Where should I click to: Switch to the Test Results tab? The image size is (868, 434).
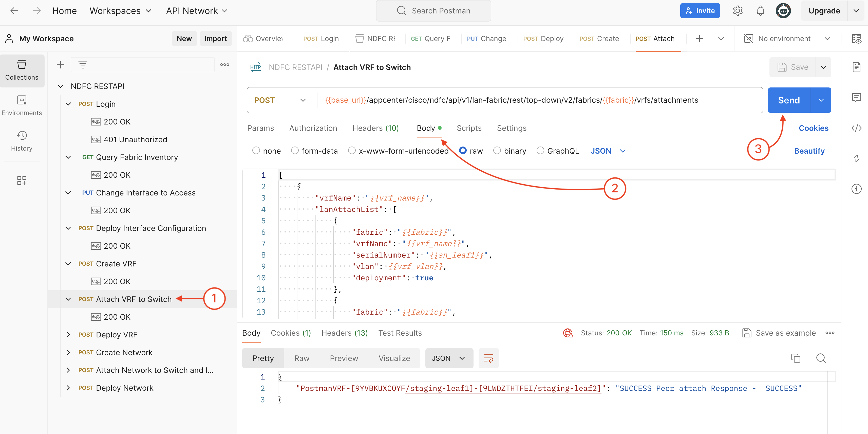point(400,333)
